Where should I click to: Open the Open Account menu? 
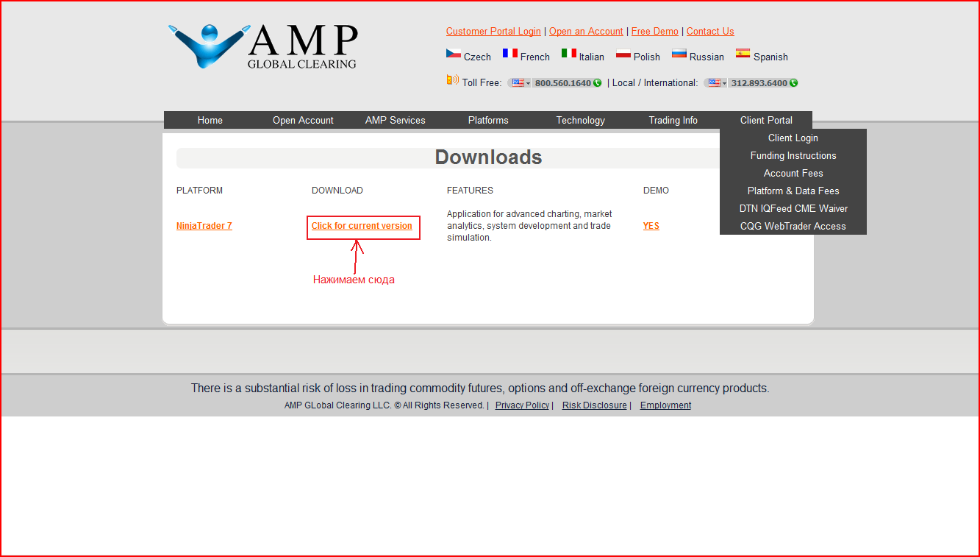(x=303, y=120)
